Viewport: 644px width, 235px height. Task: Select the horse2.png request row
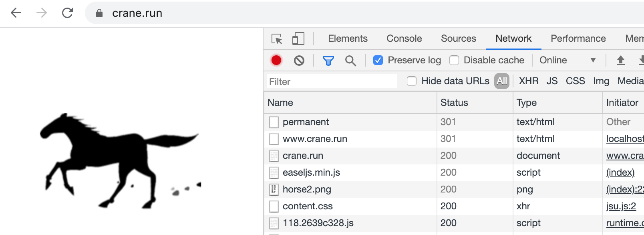click(307, 189)
